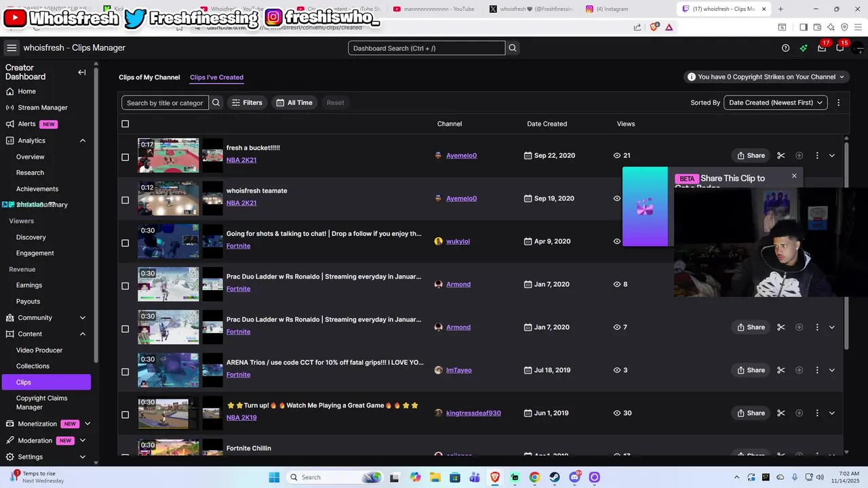The width and height of the screenshot is (868, 488).
Task: Go to Copyright Claims Manager
Action: (42, 403)
